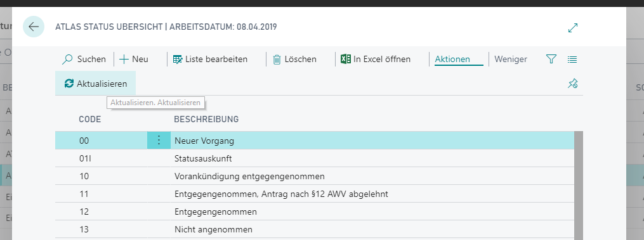Screen dimensions: 644x240
Task: Open the filter pane funnel icon
Action: (551, 59)
